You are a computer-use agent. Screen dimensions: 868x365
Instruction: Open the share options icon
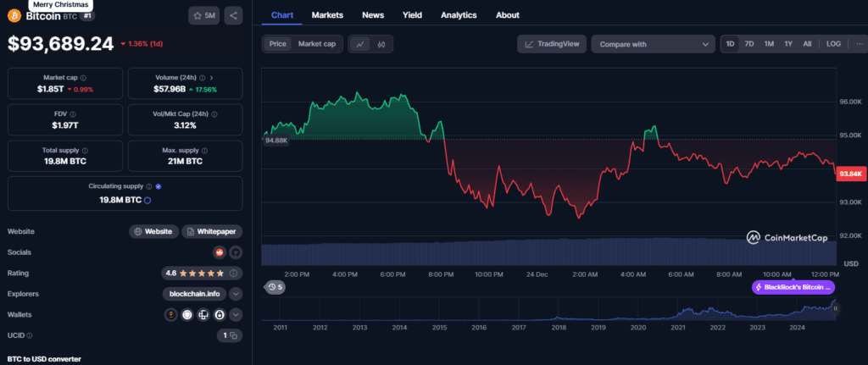233,15
